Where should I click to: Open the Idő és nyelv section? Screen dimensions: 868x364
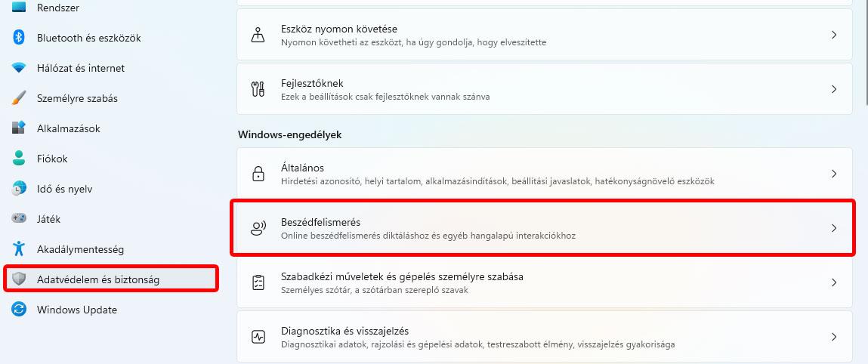click(x=64, y=189)
